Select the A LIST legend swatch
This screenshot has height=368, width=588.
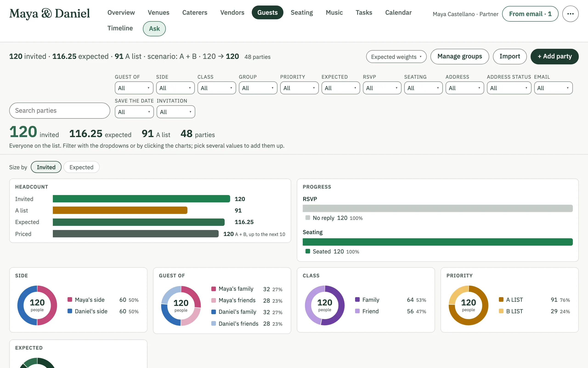[501, 299]
